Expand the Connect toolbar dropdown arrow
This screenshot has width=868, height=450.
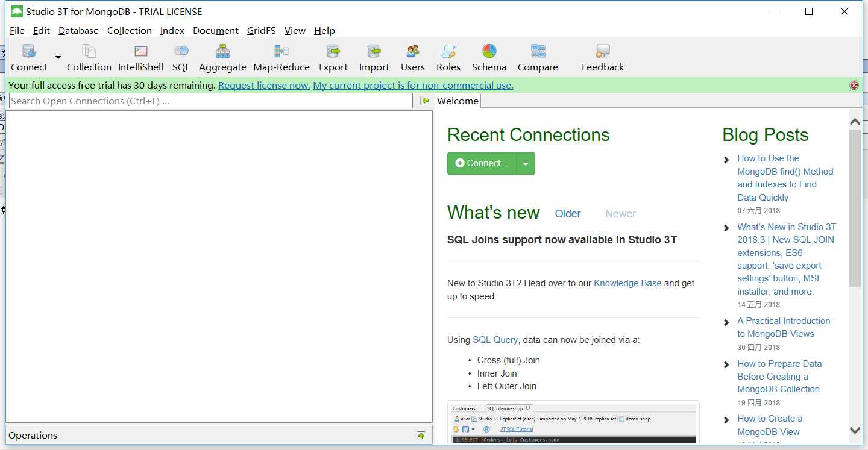pos(58,57)
